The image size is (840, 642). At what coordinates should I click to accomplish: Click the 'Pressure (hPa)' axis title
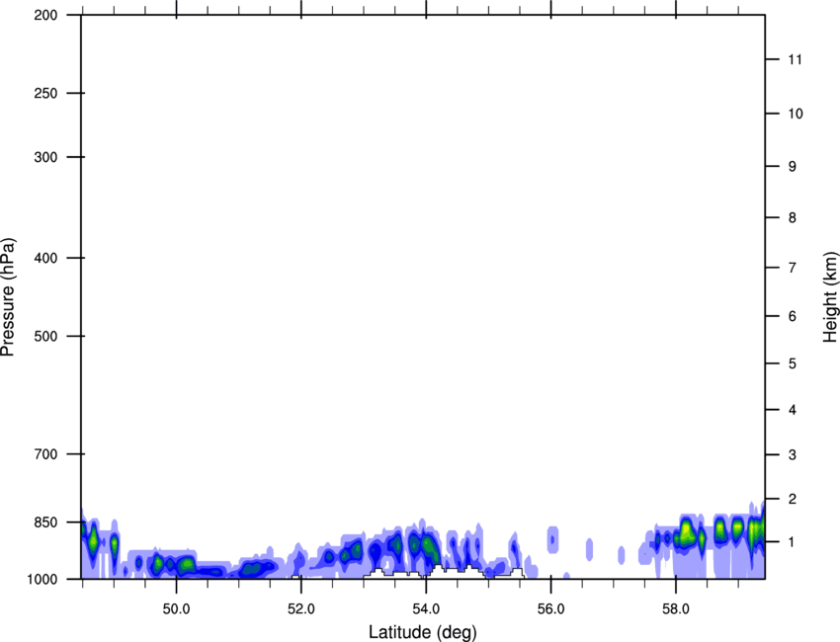tap(8, 297)
